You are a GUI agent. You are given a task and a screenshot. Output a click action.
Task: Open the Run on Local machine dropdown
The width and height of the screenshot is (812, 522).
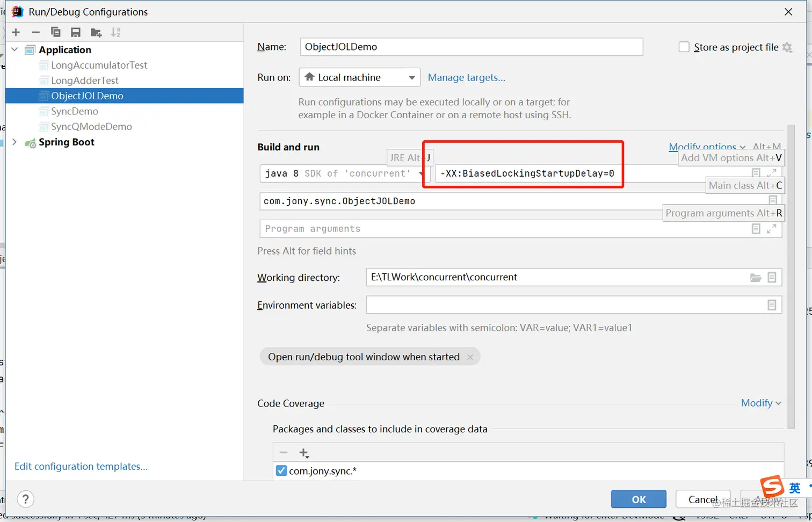click(359, 77)
